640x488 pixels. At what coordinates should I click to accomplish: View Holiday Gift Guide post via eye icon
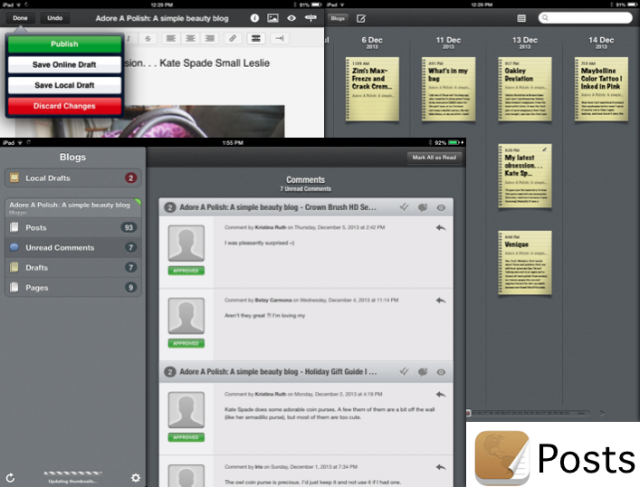[441, 372]
